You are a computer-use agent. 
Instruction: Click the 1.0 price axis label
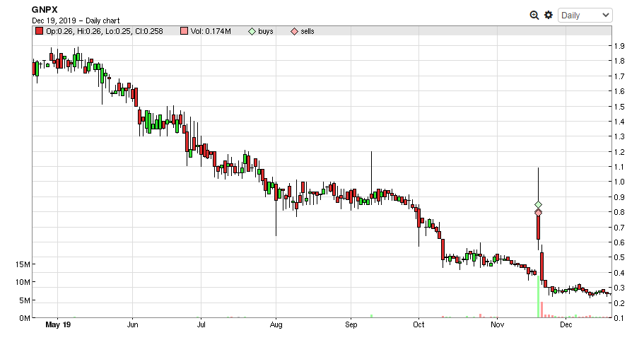(619, 182)
